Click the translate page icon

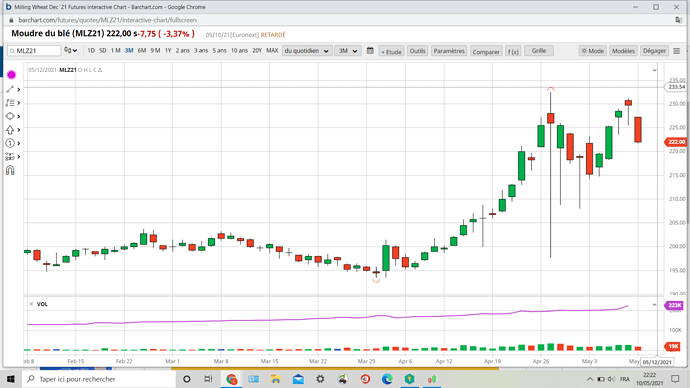click(x=679, y=20)
